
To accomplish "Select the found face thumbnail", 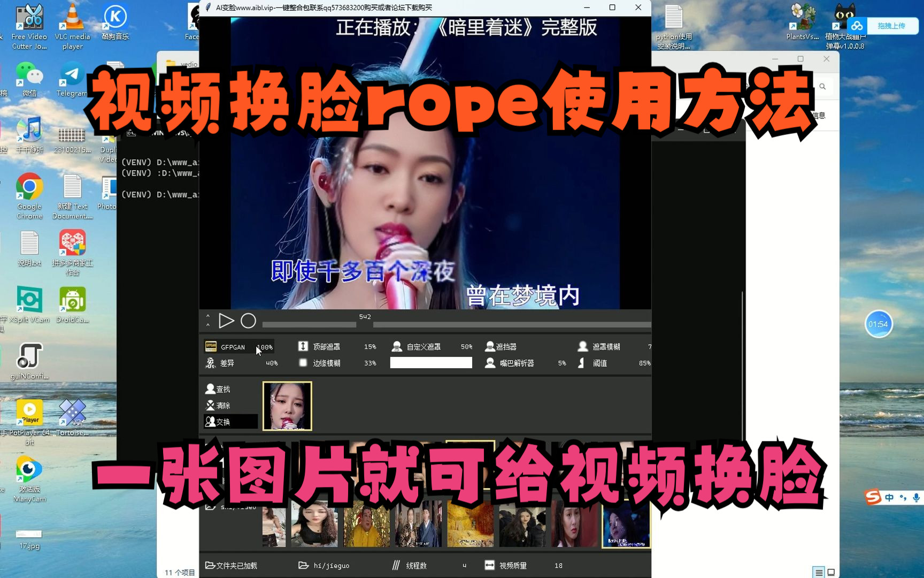I will point(287,406).
